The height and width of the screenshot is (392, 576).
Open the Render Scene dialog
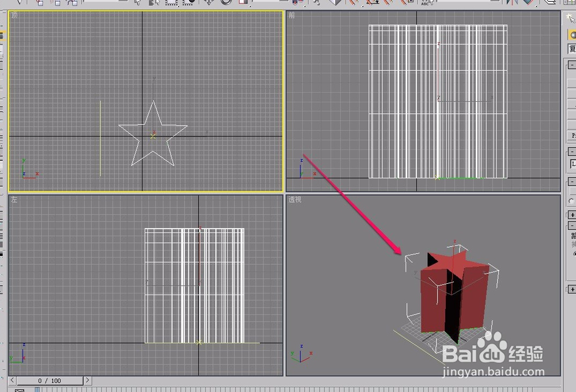[575, 5]
